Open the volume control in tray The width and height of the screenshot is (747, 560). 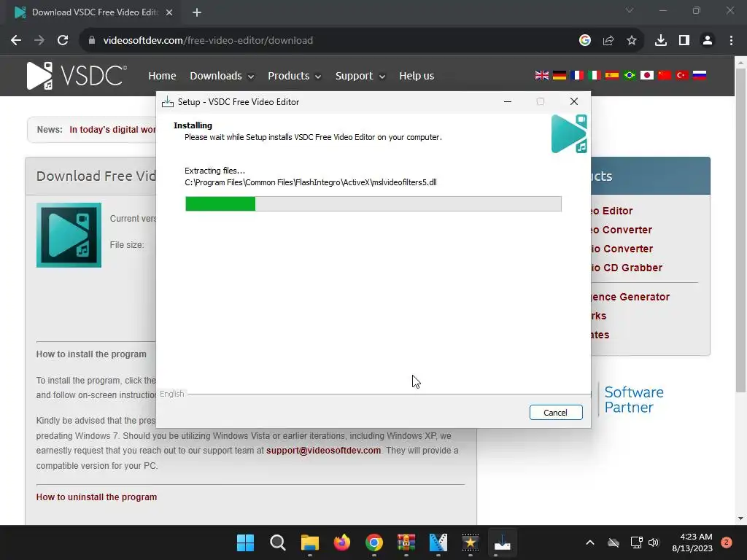[653, 542]
